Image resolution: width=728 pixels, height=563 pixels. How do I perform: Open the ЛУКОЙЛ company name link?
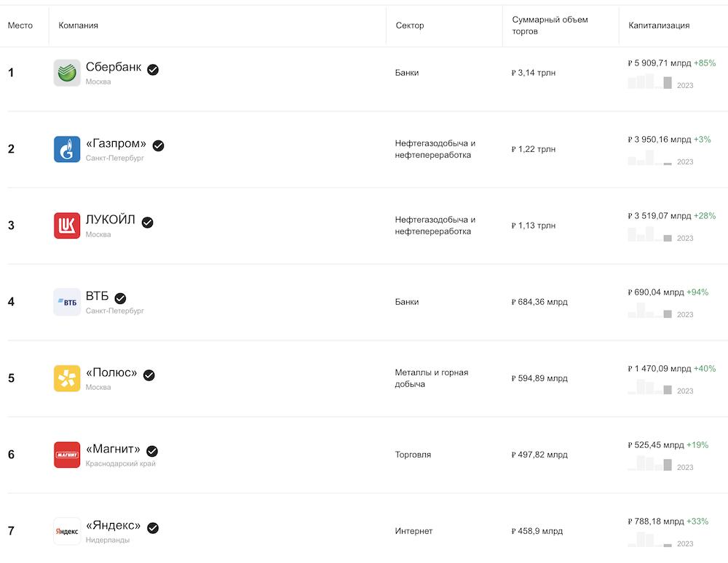click(x=111, y=220)
